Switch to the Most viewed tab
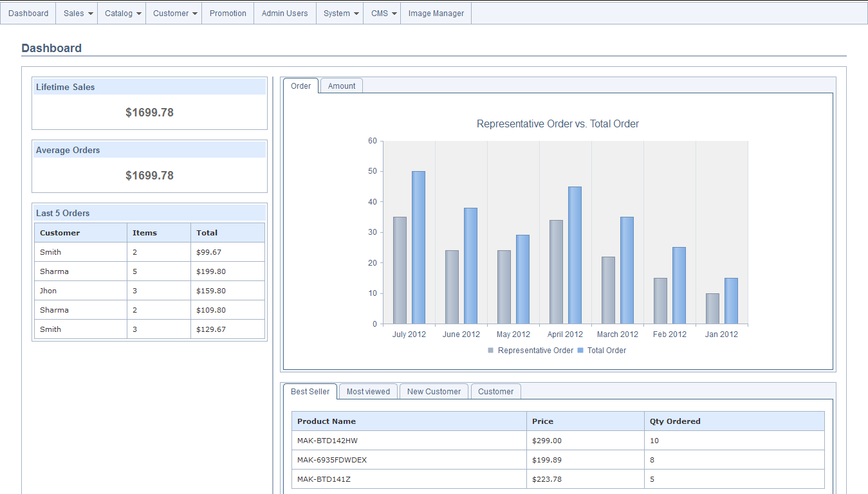This screenshot has width=868, height=494. (368, 392)
